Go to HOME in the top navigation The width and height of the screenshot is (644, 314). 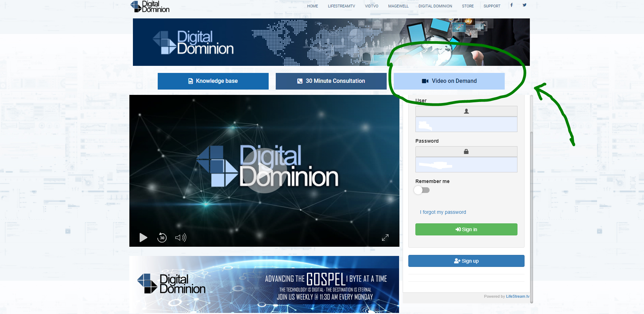tap(313, 6)
